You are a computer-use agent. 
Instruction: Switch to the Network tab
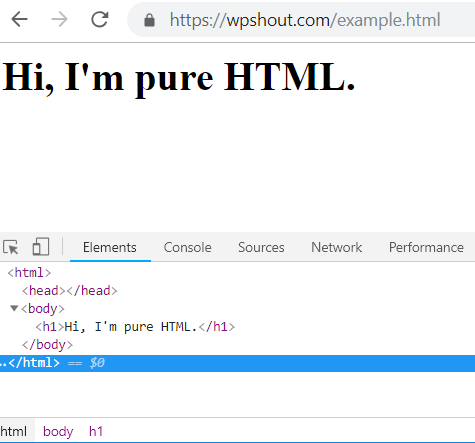[x=336, y=248]
